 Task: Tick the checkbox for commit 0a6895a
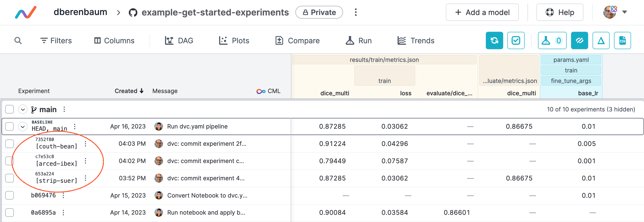coord(9,213)
